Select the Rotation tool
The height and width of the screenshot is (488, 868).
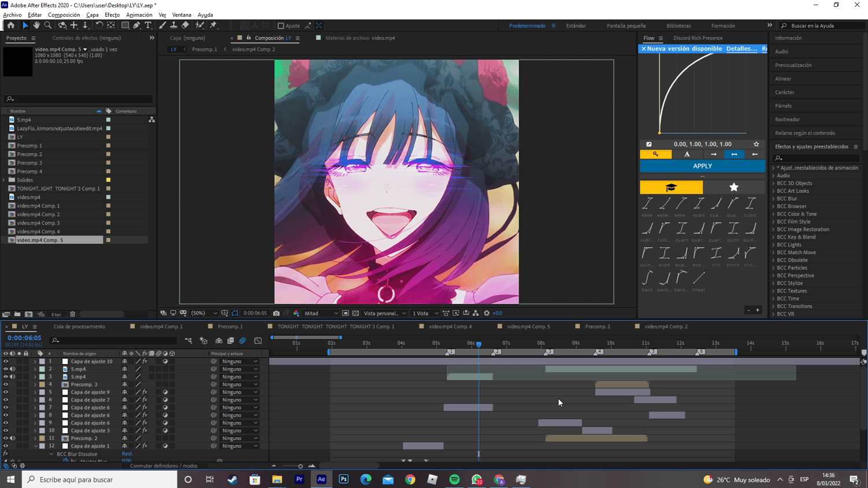99,25
